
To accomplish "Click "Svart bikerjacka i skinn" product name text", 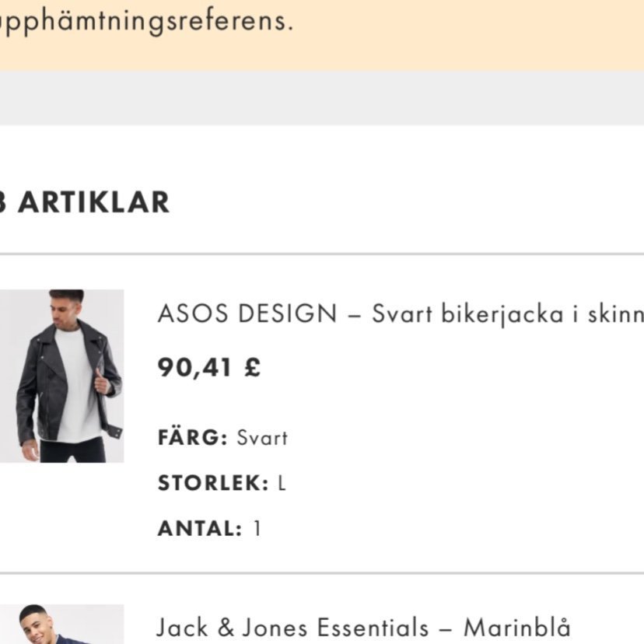I will point(507,314).
